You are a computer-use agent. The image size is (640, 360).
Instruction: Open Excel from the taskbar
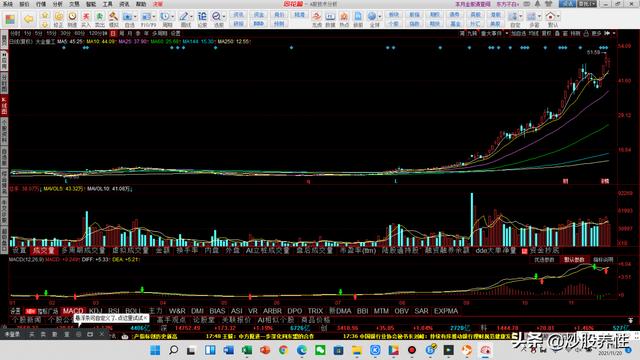247,350
